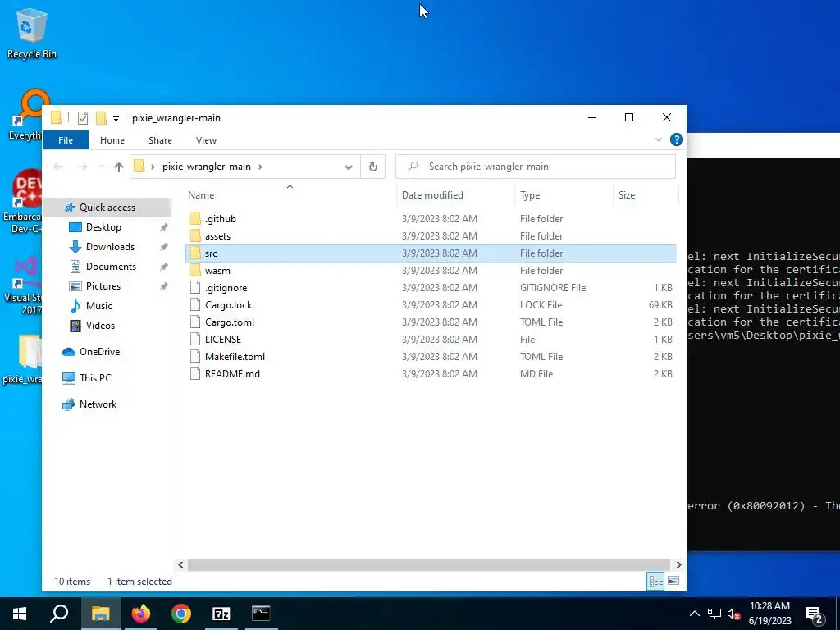Select the assets folder

point(431,235)
